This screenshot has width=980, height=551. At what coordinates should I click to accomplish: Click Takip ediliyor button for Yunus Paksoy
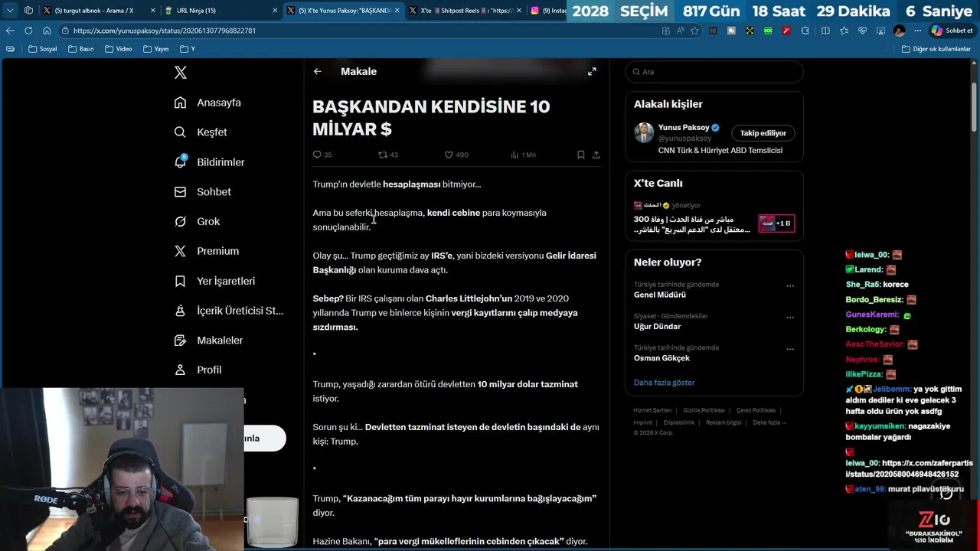click(763, 133)
